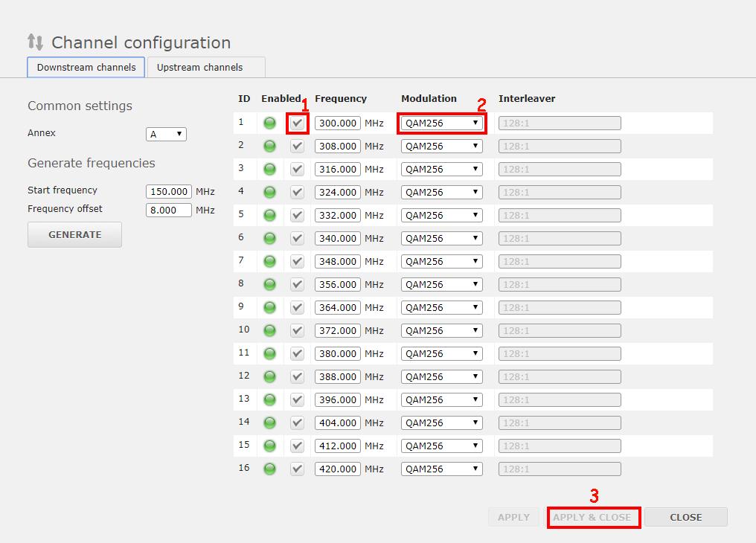
Task: Open Modulation dropdown for channel 7
Action: (x=442, y=262)
